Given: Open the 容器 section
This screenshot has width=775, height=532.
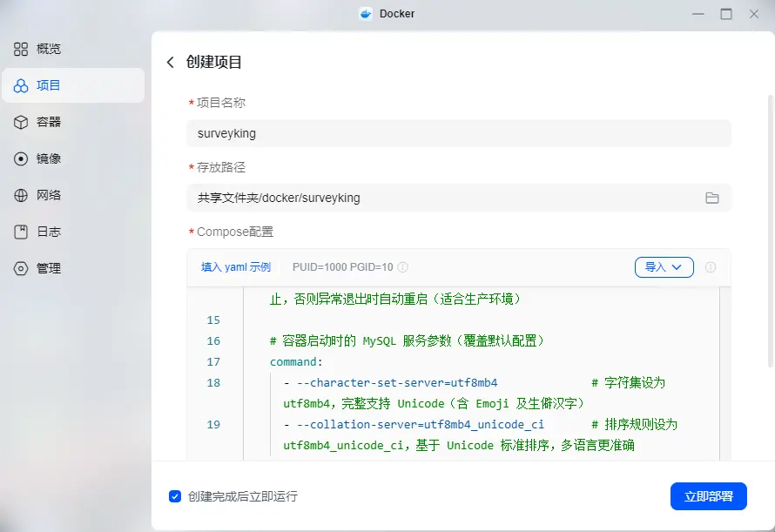Looking at the screenshot, I should pyautogui.click(x=72, y=122).
